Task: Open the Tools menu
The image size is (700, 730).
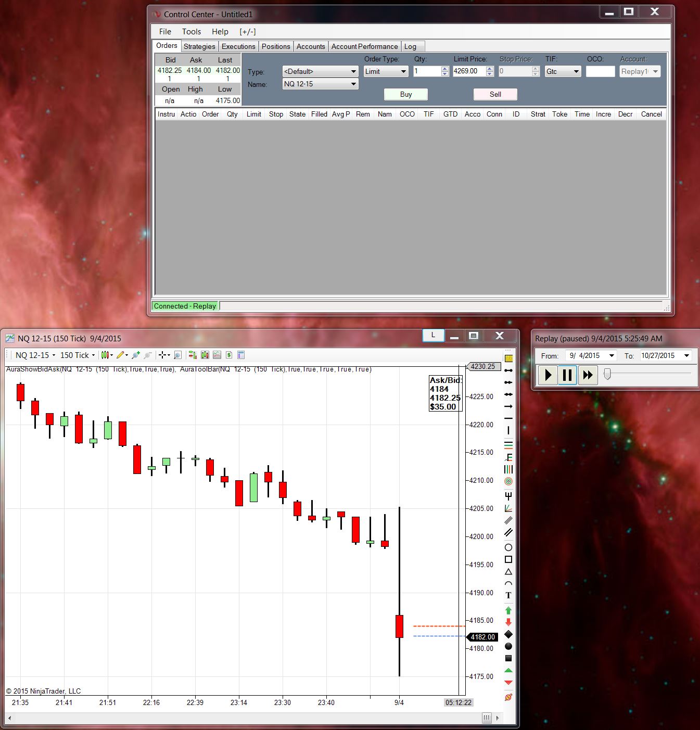Action: [x=192, y=32]
